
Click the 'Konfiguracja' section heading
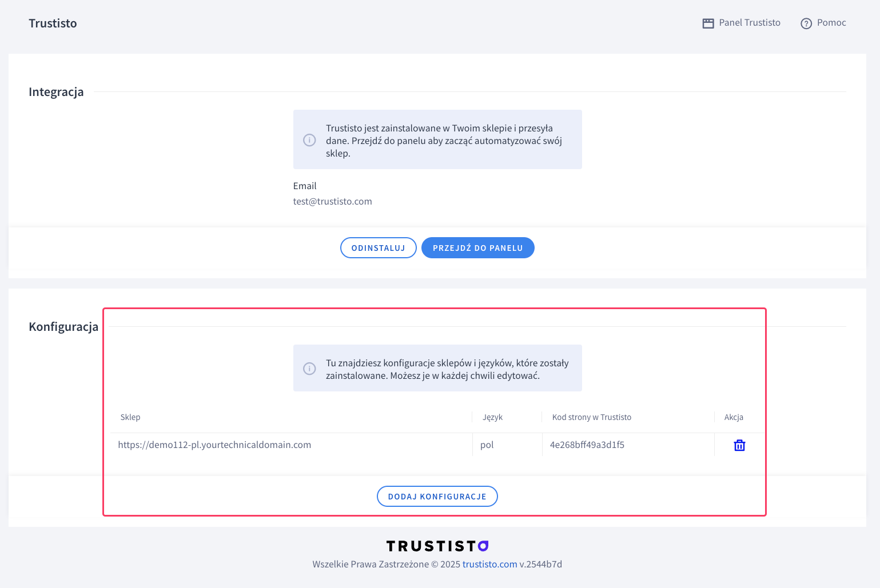pos(63,327)
